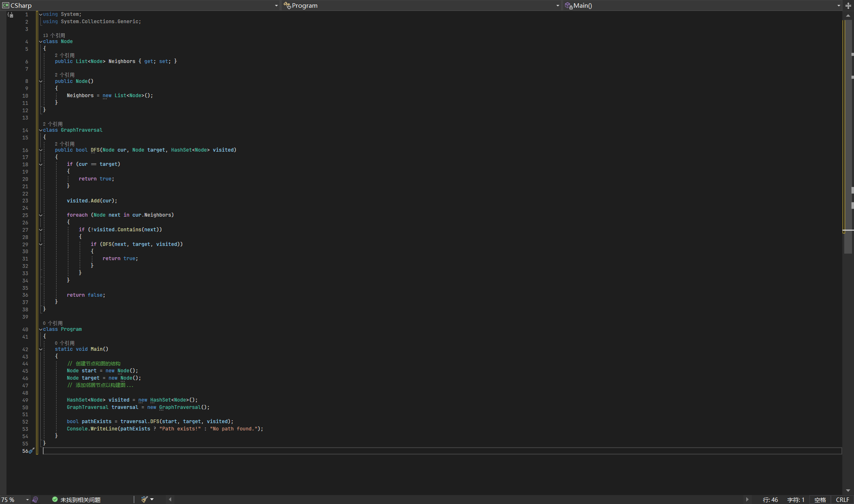Image resolution: width=854 pixels, height=504 pixels.
Task: Click the 未找到相关问题 status message
Action: coord(81,500)
